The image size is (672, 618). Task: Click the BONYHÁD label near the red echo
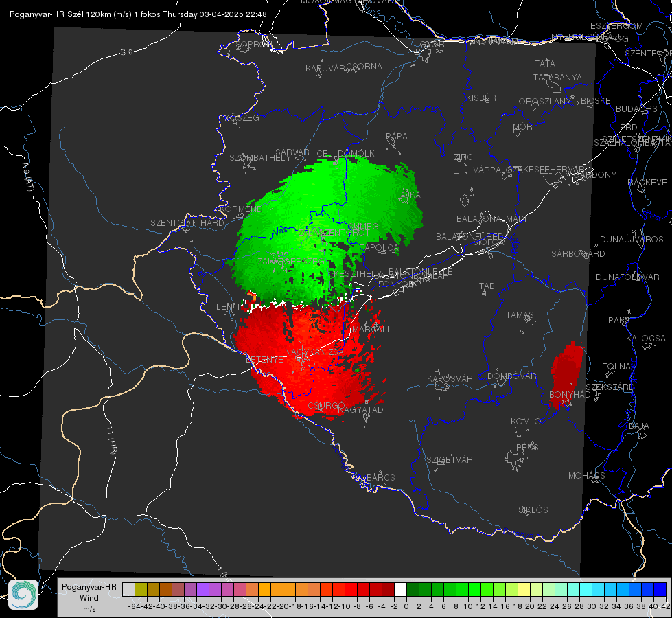coord(570,395)
